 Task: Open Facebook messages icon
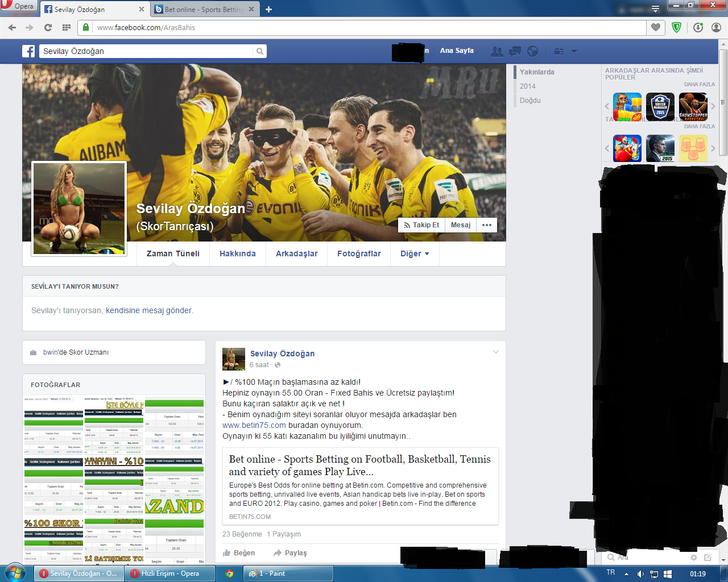(515, 51)
